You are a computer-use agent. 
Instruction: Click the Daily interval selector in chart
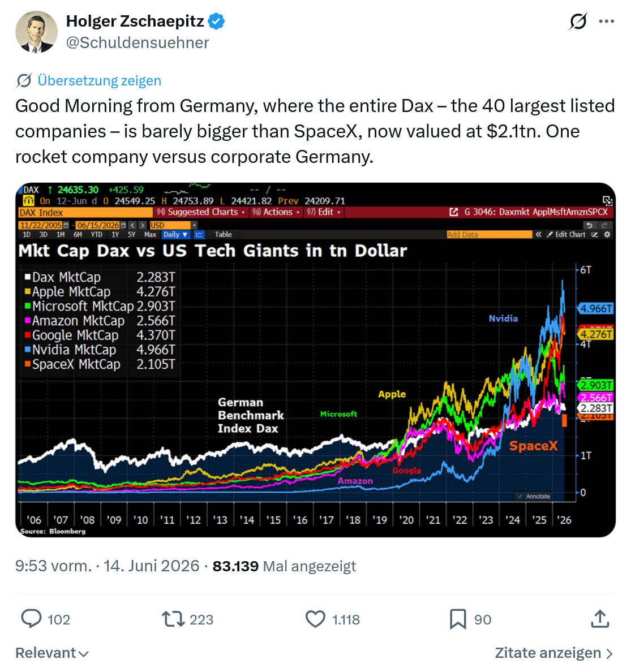(175, 234)
